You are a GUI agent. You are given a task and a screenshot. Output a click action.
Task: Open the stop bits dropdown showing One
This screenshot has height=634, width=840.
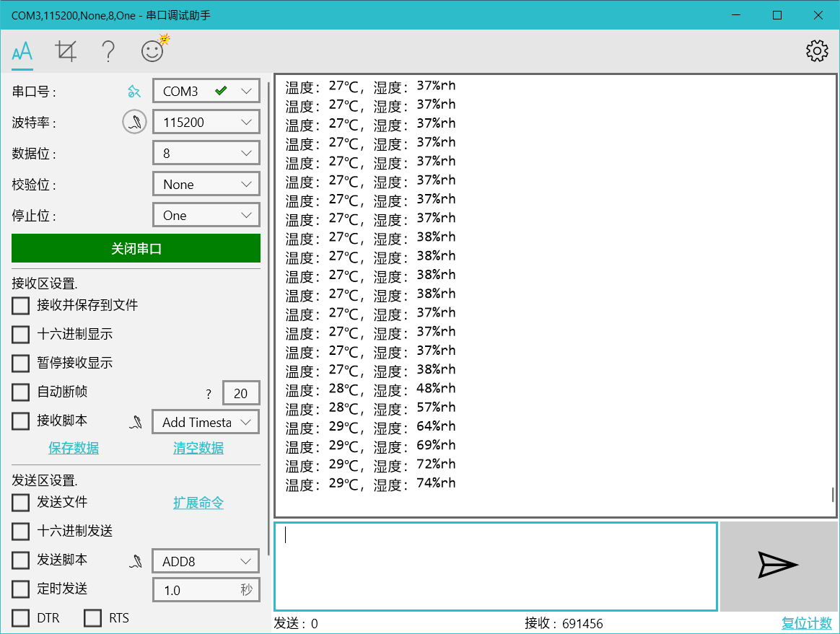[206, 215]
